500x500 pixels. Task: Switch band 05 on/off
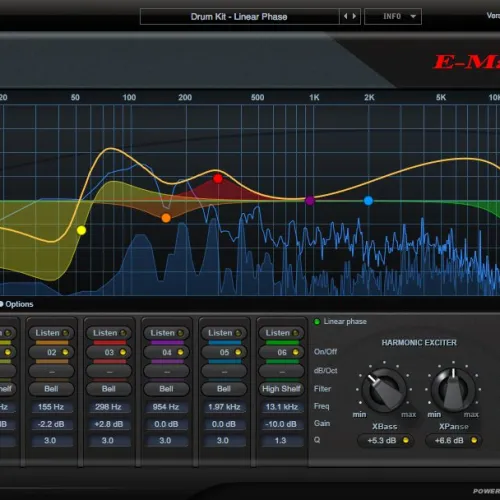pos(224,352)
